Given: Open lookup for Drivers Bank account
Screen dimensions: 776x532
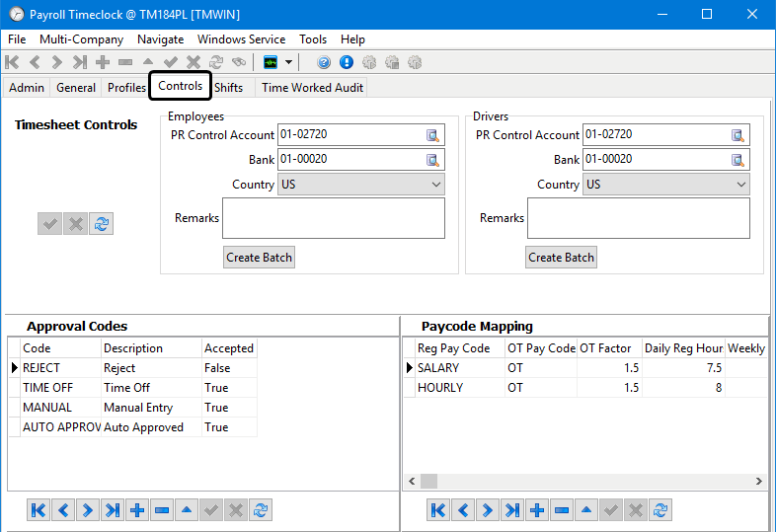Looking at the screenshot, I should 737,160.
